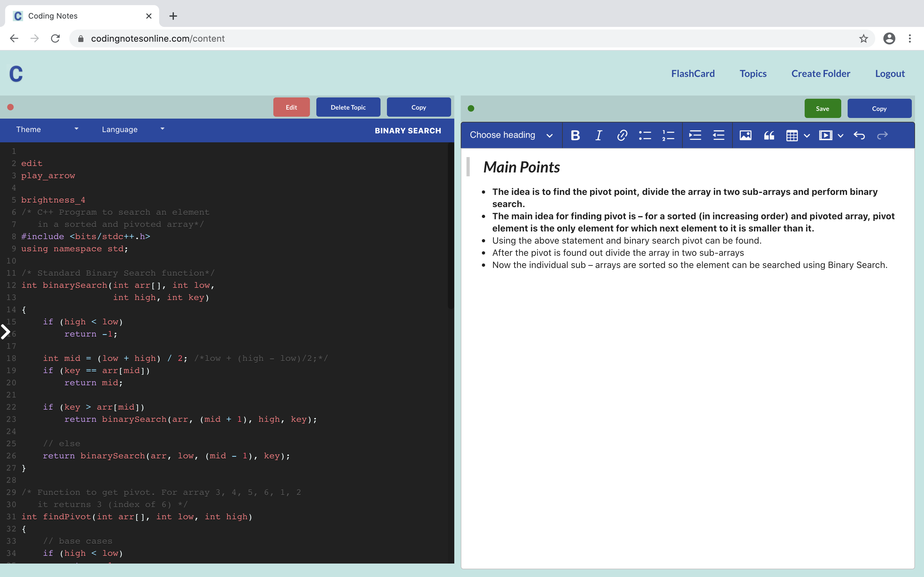Expand the collapsed code panel arrow
Screen dimensions: 924x577
pos(6,332)
